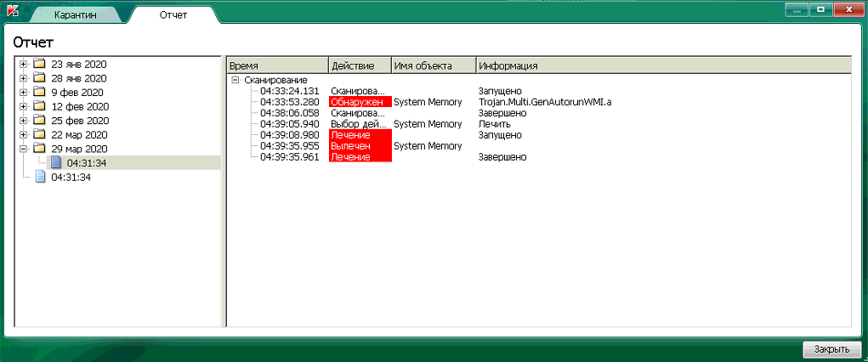Click the red Обнаружен cell
This screenshot has width=868, height=362.
pyautogui.click(x=360, y=102)
